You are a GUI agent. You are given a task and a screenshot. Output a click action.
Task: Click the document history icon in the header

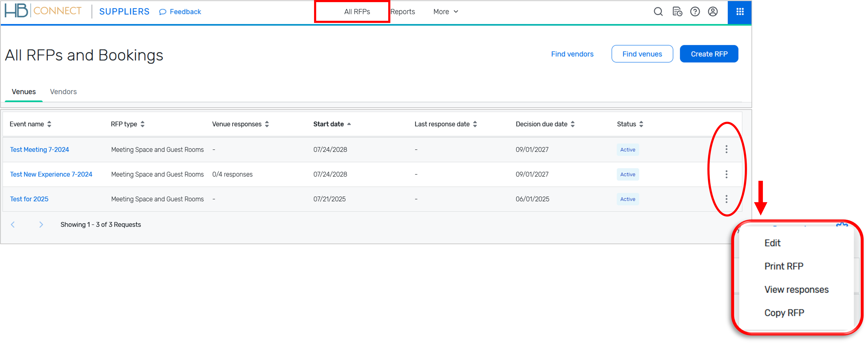click(677, 11)
